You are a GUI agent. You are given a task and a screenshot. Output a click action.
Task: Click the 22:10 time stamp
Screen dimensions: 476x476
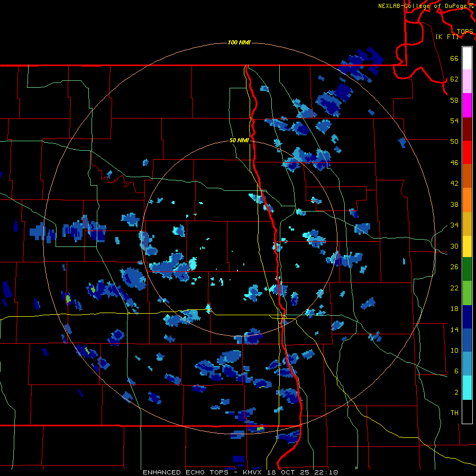327,472
